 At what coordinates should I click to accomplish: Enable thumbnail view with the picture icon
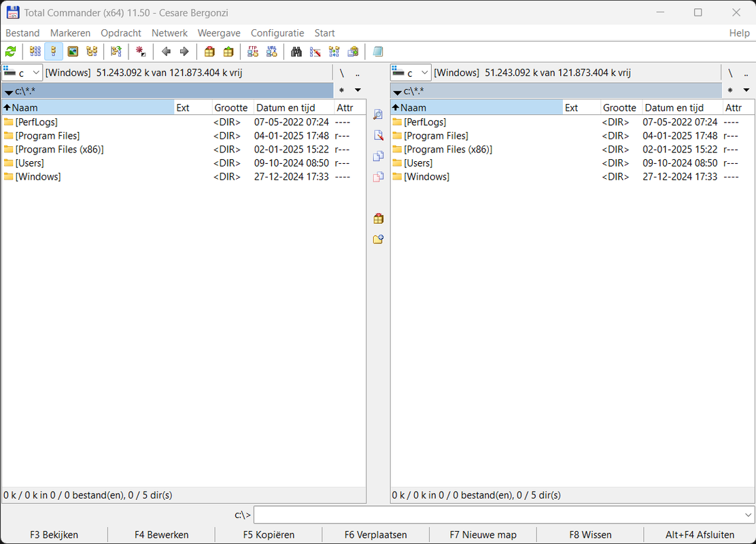coord(73,52)
